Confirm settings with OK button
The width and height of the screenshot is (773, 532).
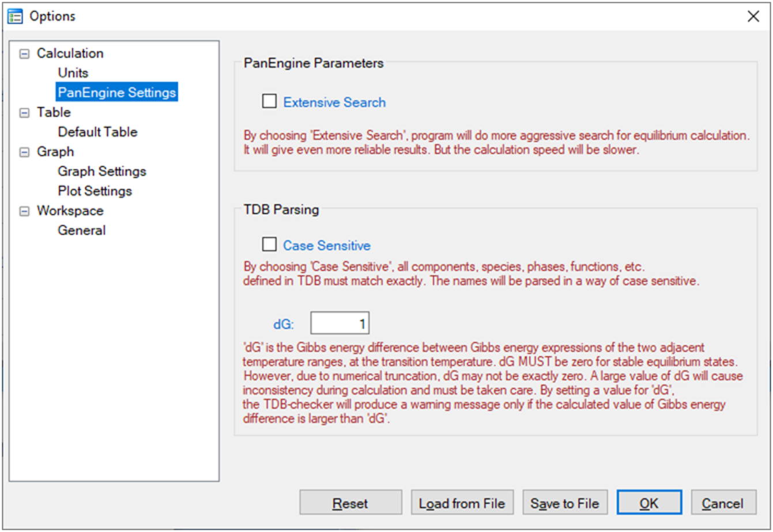pos(649,503)
